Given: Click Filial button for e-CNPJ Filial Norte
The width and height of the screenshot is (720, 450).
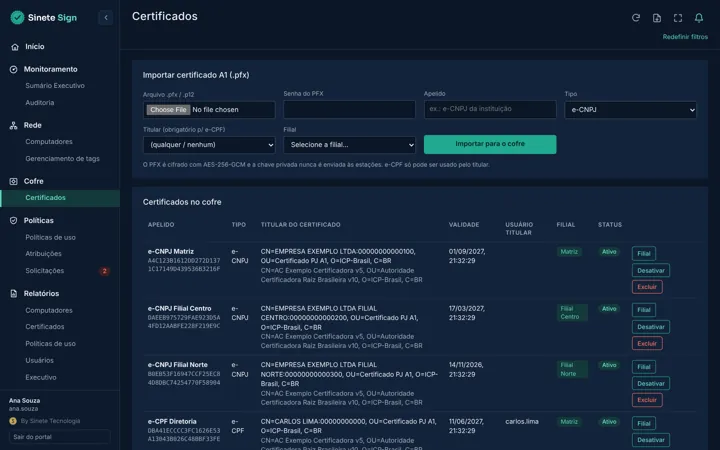Looking at the screenshot, I should coord(644,367).
